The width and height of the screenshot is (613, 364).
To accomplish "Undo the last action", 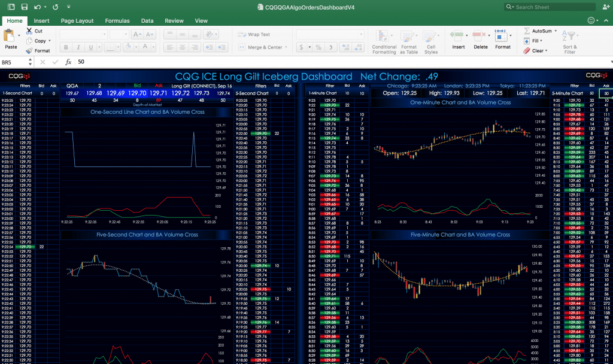I will 38,7.
